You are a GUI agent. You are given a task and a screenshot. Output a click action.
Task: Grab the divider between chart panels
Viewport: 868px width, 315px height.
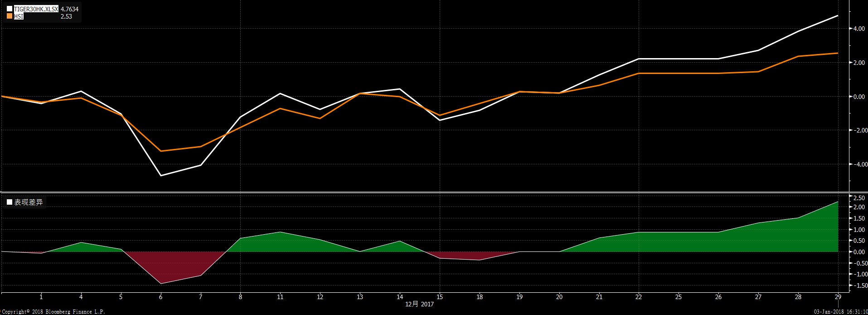(434, 192)
